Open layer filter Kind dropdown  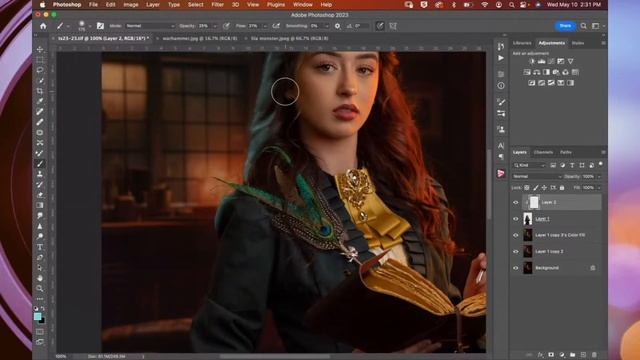pyautogui.click(x=529, y=165)
